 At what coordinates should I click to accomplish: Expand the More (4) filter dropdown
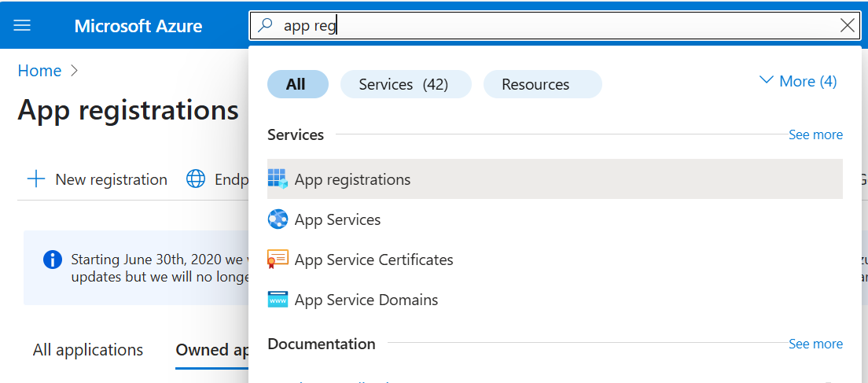pos(797,82)
